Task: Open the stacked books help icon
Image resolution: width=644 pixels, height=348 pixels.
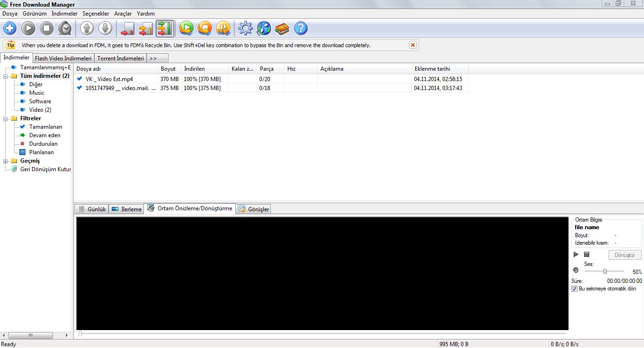Action: point(282,28)
